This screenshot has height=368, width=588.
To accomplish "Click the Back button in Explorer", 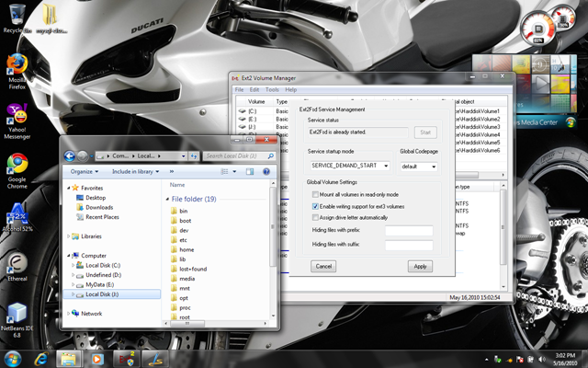I will point(70,155).
